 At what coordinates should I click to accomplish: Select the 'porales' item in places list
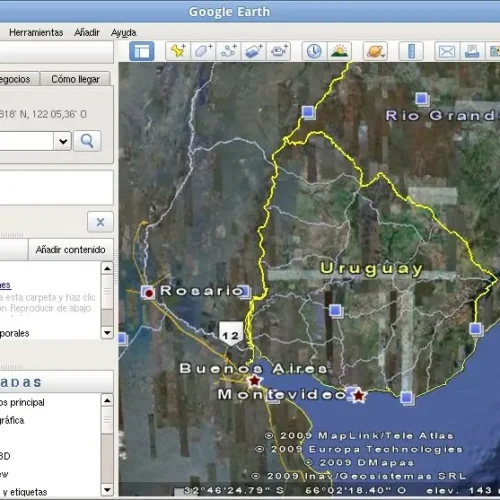point(15,333)
